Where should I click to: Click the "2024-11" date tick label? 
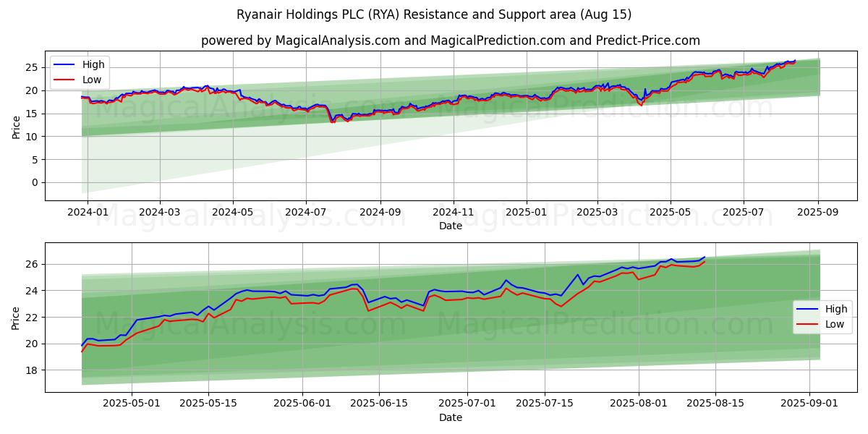[x=454, y=213]
